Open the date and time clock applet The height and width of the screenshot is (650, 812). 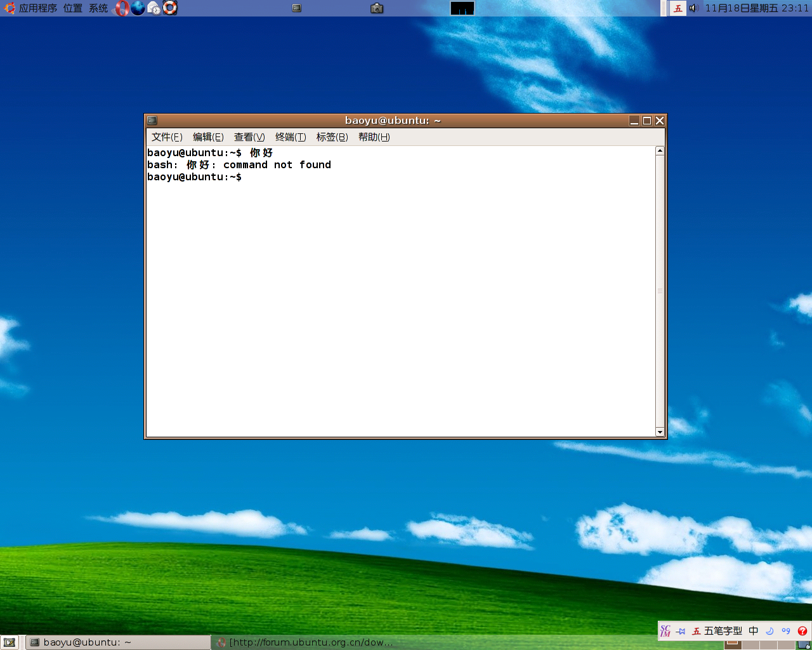[x=757, y=8]
